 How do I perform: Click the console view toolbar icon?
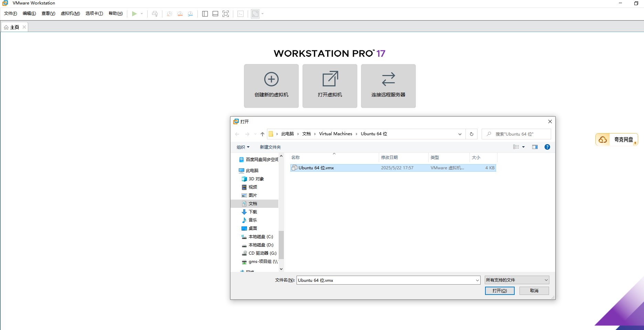(240, 14)
